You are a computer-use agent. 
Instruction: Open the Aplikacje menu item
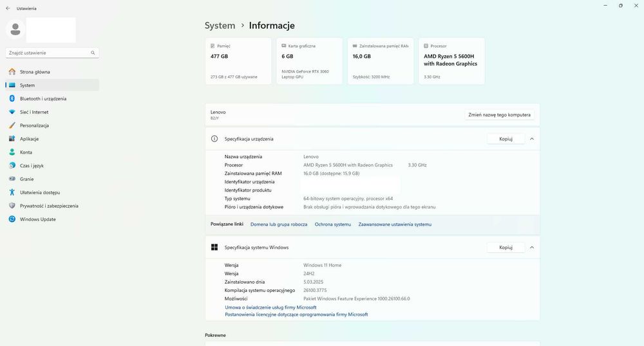(x=52, y=138)
